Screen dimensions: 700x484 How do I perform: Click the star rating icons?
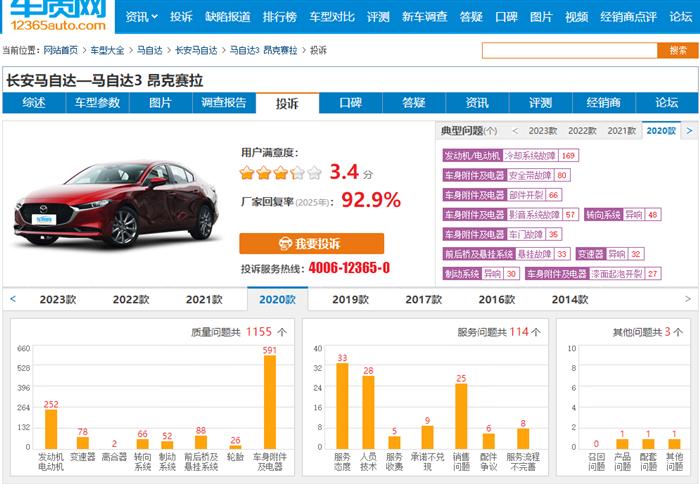pos(280,172)
